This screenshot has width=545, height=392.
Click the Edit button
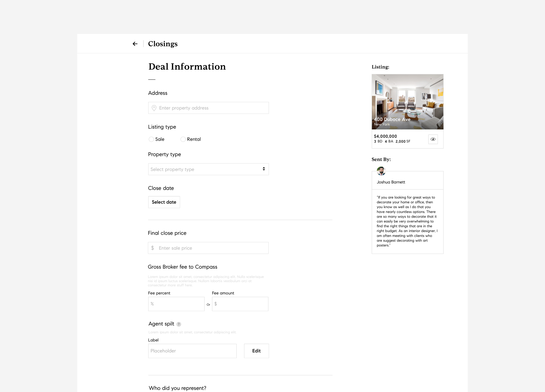[x=256, y=351]
